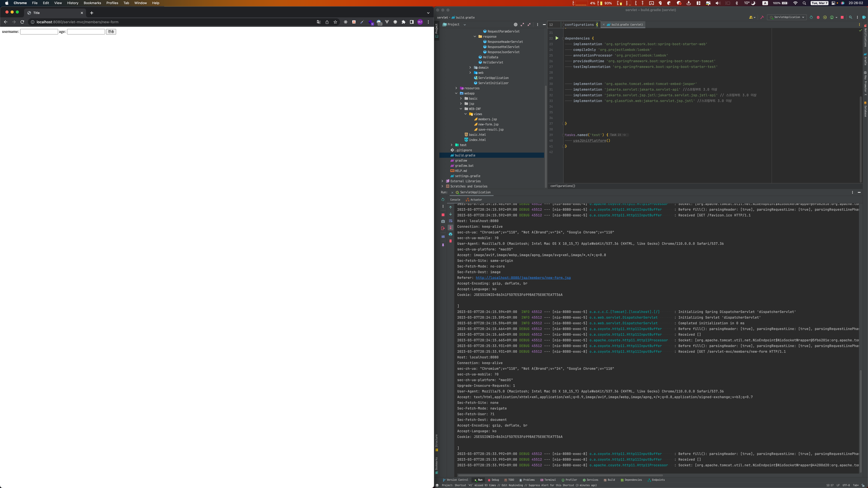Restore layout icon in Run panel sidebar

pyautogui.click(x=443, y=237)
